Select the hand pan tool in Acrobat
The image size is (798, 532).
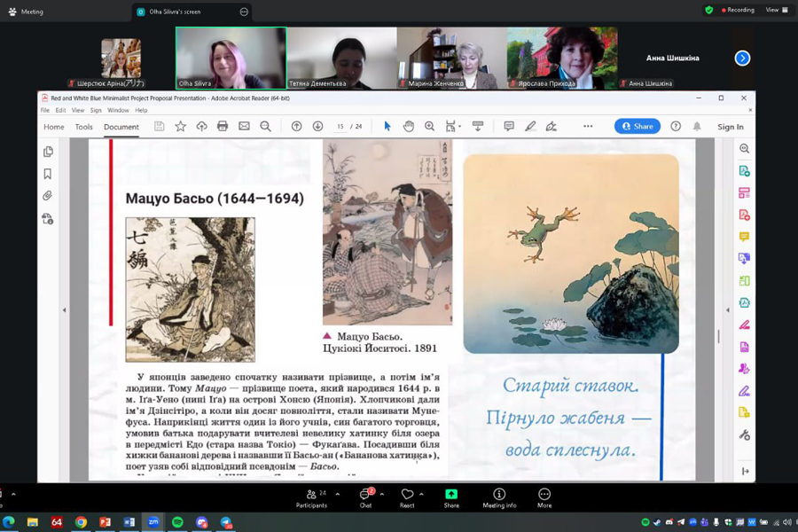pyautogui.click(x=408, y=127)
